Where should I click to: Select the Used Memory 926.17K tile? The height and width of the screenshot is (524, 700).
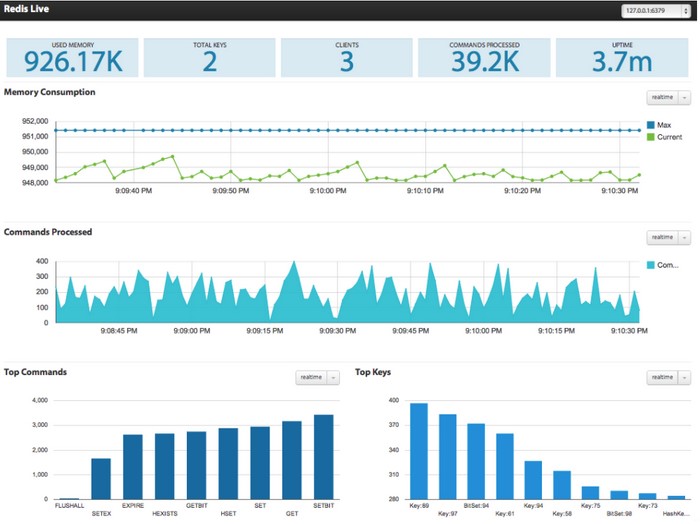click(x=72, y=58)
